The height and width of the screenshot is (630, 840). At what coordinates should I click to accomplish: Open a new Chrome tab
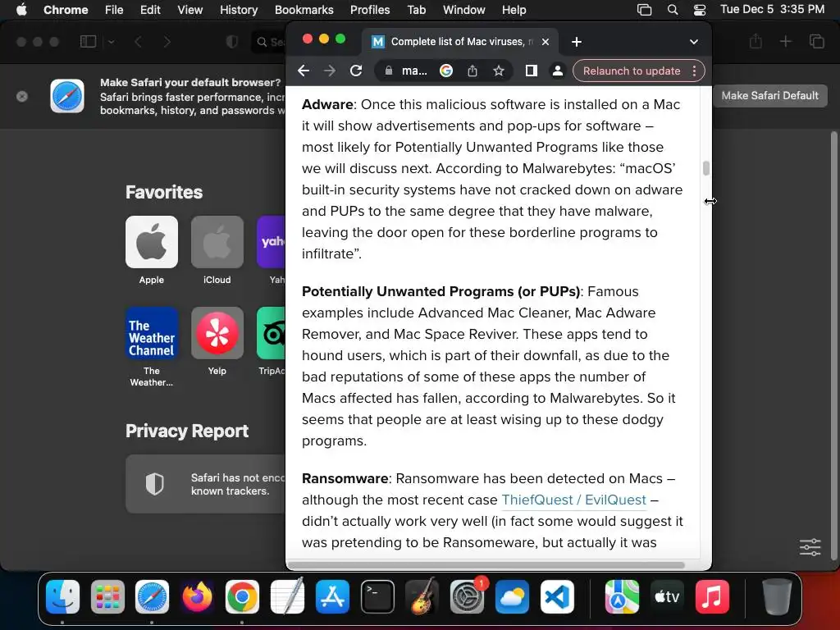click(x=577, y=42)
